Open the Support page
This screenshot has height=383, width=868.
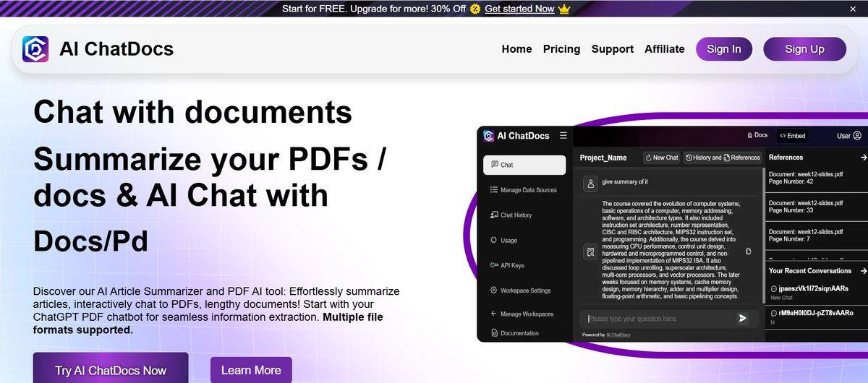[x=613, y=49]
